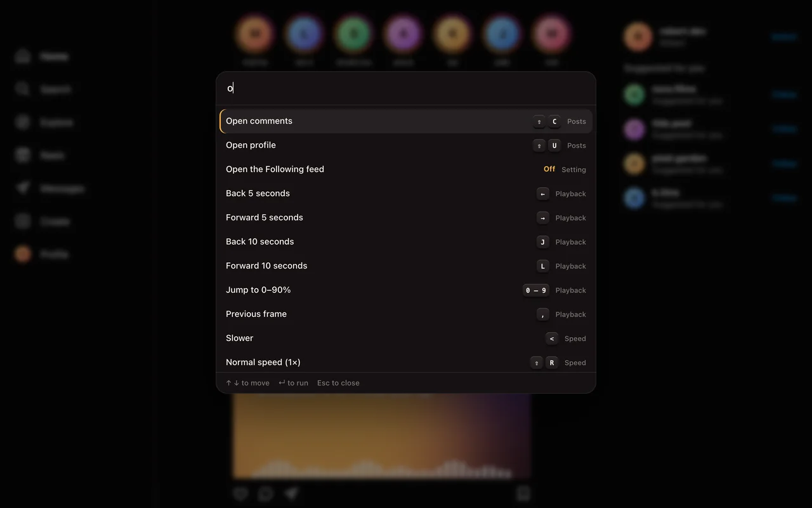Open the green story avatar
The width and height of the screenshot is (812, 508).
point(353,34)
